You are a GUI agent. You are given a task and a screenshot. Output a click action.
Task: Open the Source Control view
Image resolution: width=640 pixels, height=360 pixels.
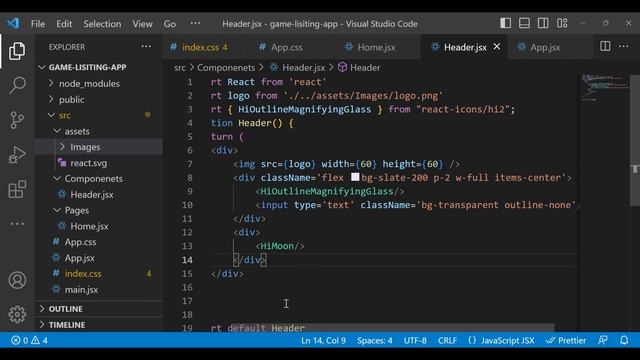click(17, 120)
